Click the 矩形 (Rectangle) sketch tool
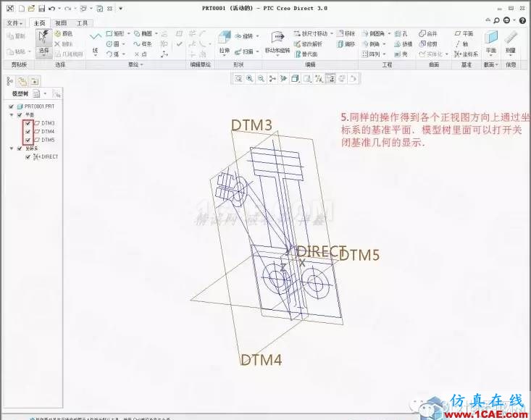 click(115, 33)
